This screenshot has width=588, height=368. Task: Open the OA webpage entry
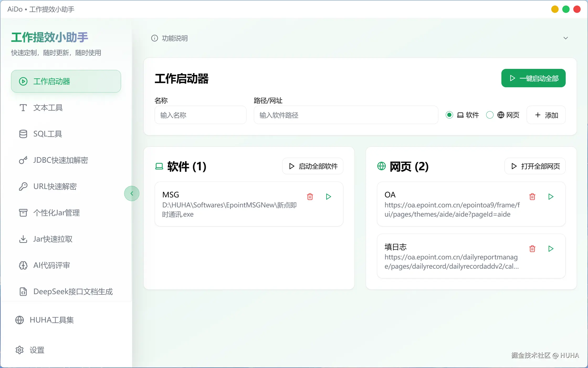(x=551, y=197)
